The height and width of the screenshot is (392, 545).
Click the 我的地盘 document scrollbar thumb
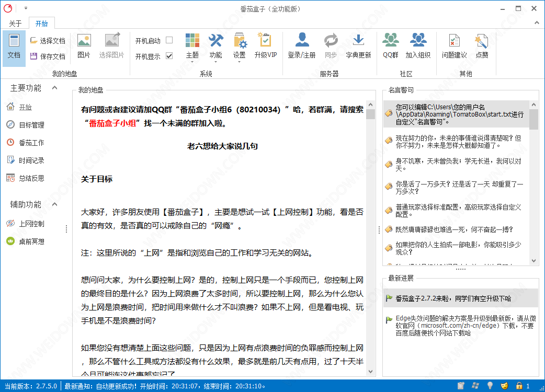click(x=370, y=114)
